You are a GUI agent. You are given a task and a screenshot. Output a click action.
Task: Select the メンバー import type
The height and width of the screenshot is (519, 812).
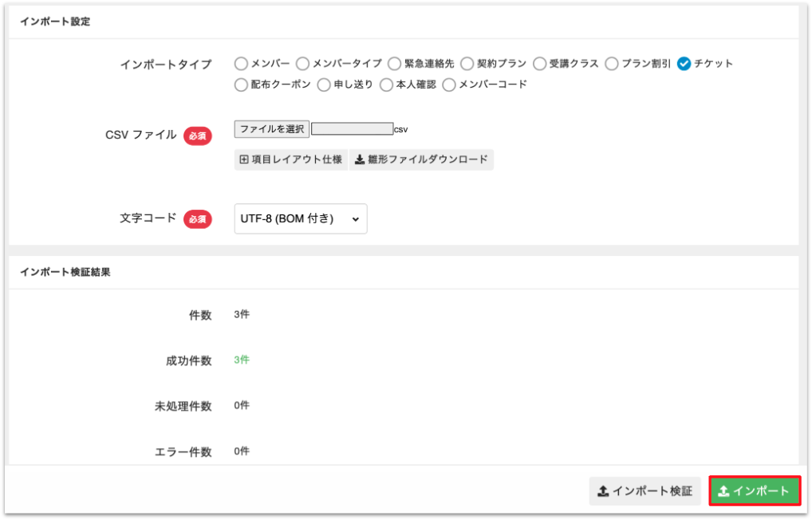242,64
